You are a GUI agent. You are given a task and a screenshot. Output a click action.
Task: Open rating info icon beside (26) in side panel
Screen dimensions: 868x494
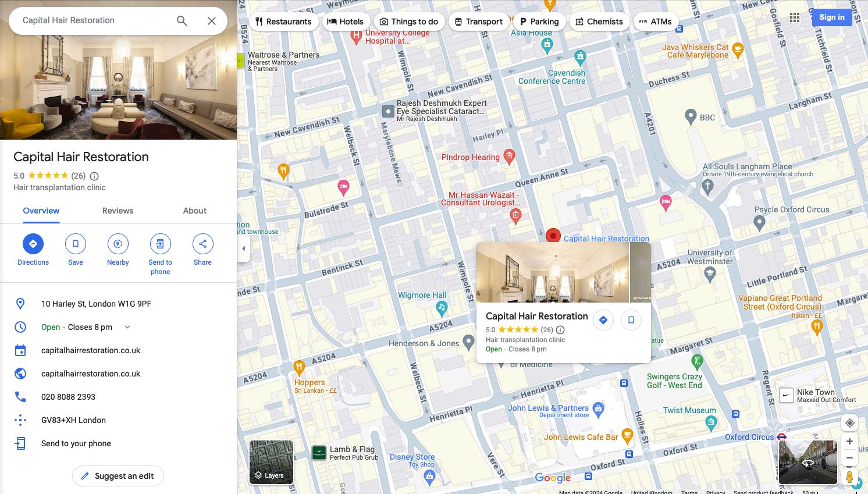click(x=94, y=176)
